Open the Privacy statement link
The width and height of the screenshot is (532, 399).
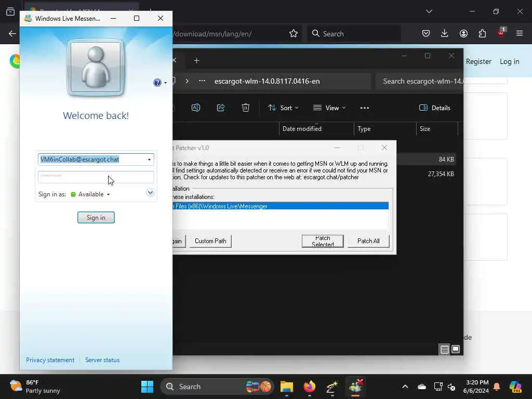coord(50,360)
